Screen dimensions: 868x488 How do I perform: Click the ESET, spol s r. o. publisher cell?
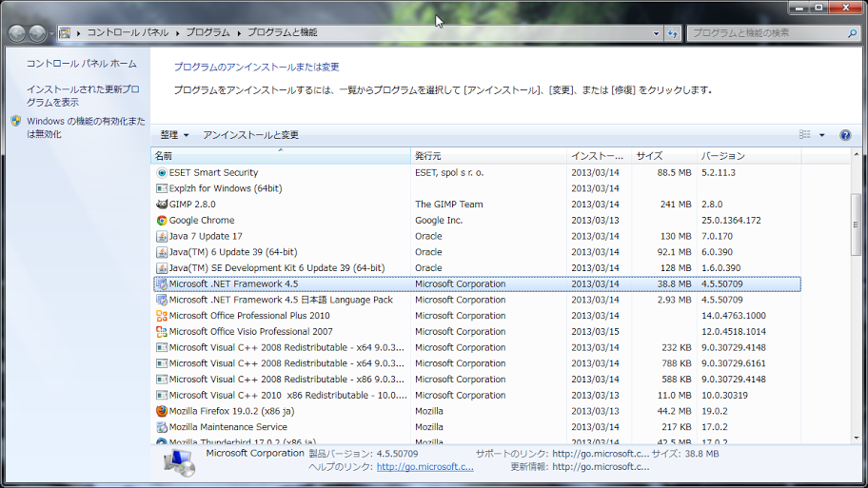pos(449,172)
